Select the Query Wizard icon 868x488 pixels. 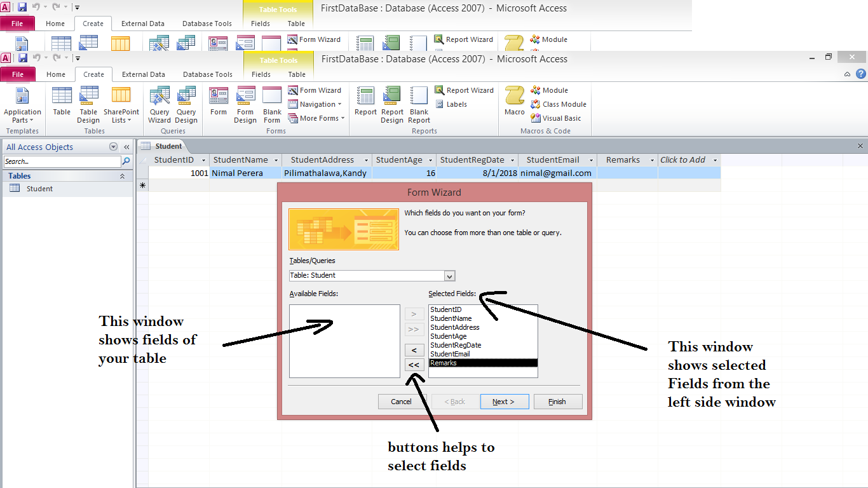[x=159, y=105]
